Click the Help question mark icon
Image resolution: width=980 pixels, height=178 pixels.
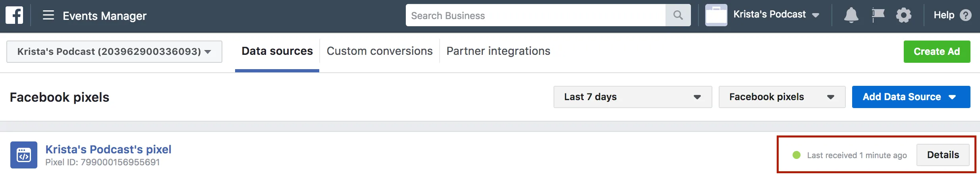(x=966, y=15)
